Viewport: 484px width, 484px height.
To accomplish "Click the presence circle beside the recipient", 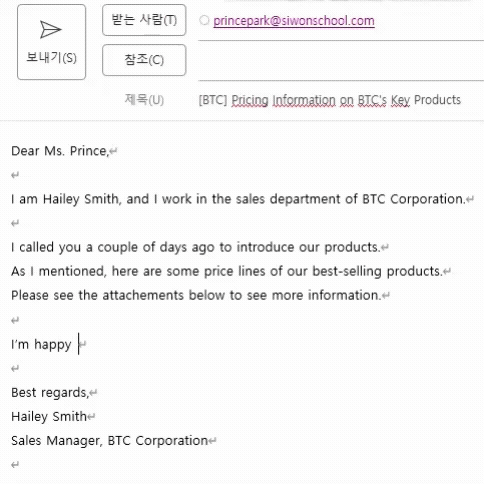I will pyautogui.click(x=204, y=20).
